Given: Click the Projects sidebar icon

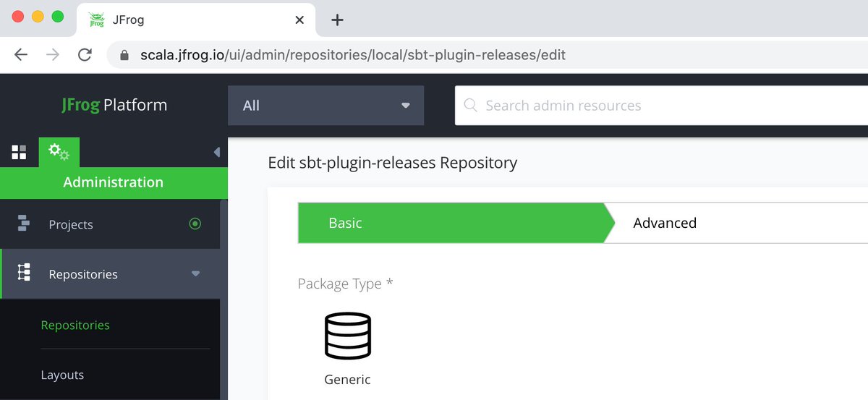Looking at the screenshot, I should [23, 224].
